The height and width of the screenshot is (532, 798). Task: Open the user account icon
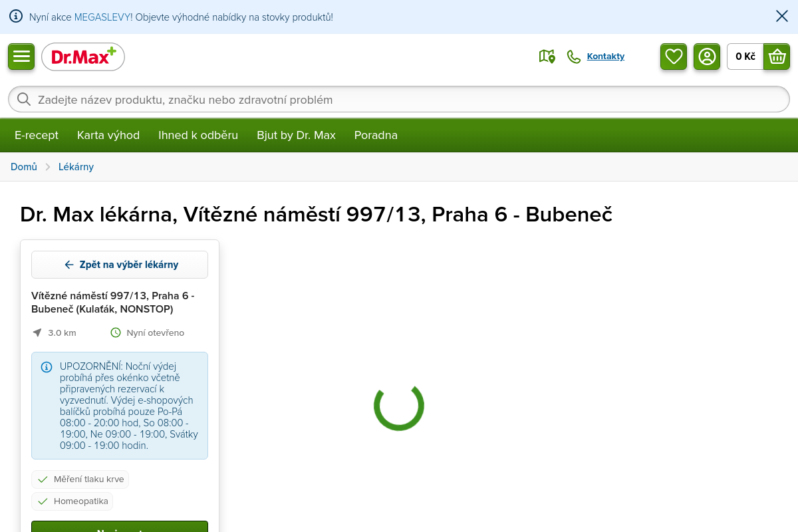point(707,57)
